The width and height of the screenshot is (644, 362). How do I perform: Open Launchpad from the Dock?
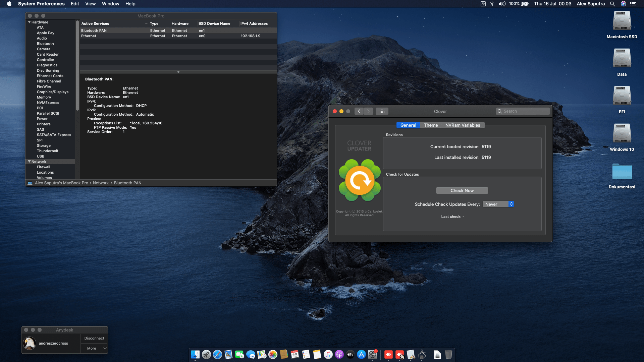click(x=206, y=355)
